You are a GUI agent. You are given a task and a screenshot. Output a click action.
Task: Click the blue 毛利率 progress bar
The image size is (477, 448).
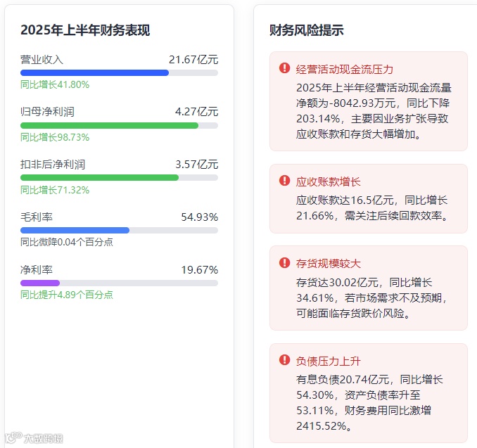pyautogui.click(x=75, y=230)
